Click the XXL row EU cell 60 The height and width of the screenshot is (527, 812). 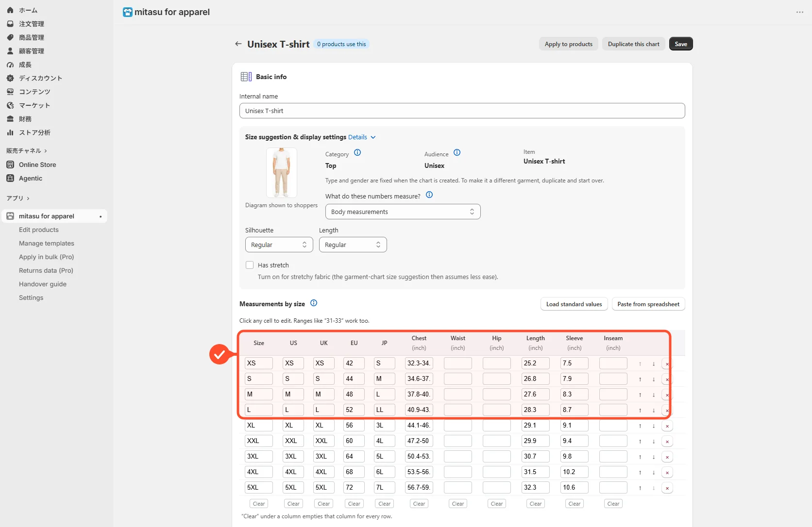pos(354,441)
